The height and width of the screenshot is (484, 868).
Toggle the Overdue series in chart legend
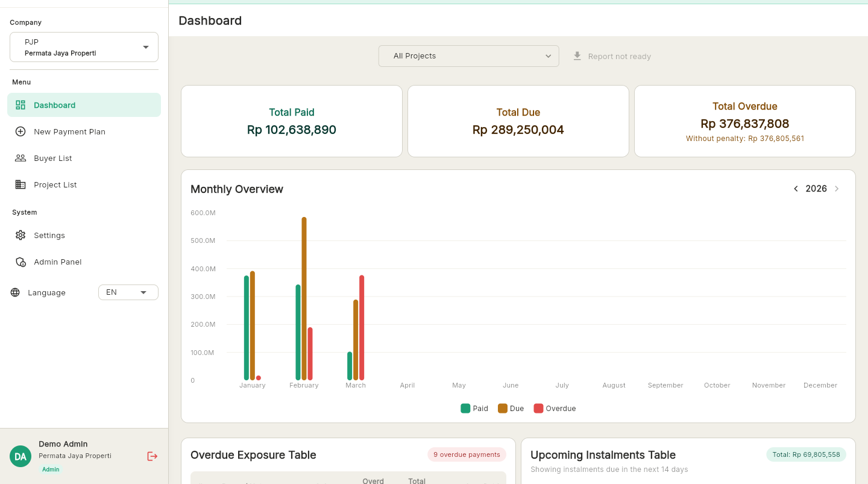555,408
